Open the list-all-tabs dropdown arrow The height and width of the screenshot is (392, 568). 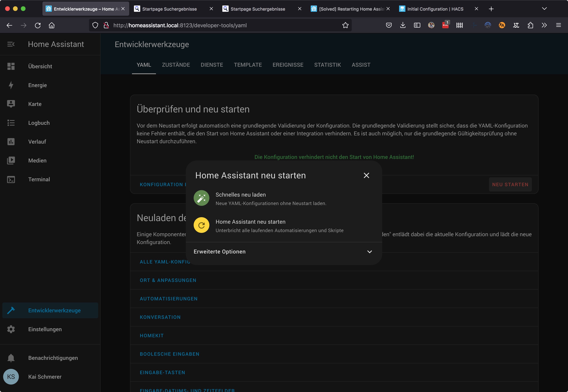[544, 9]
